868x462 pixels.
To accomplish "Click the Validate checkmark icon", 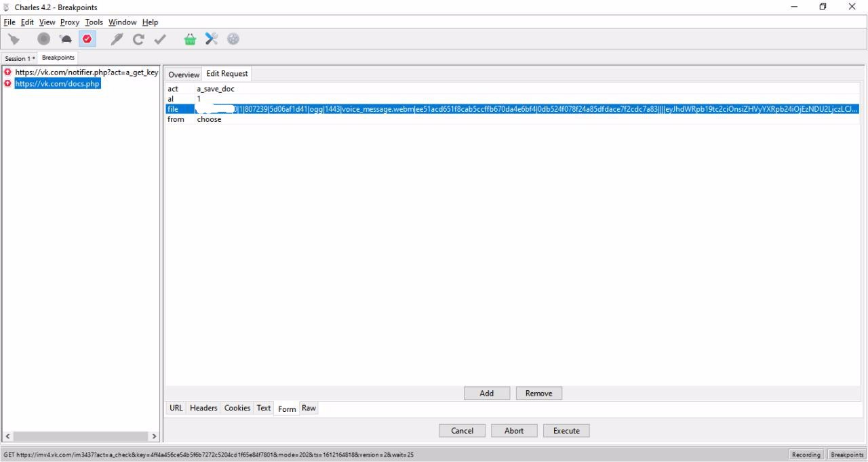I will click(x=160, y=39).
